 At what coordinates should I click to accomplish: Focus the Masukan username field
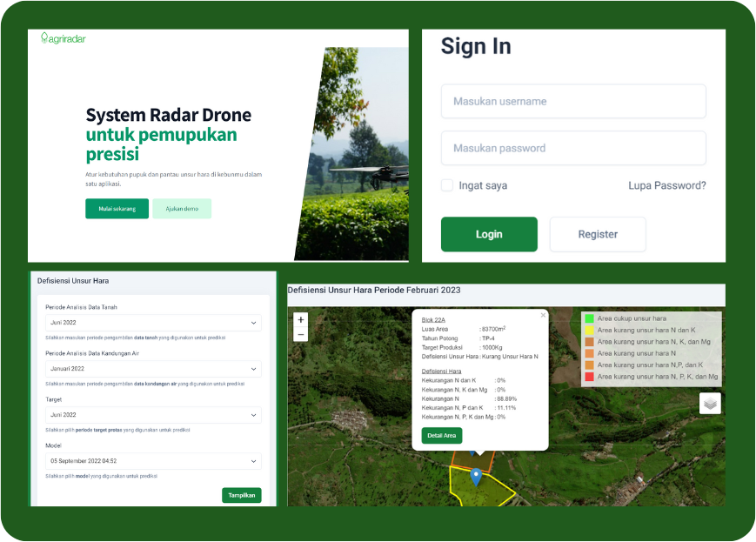(573, 102)
